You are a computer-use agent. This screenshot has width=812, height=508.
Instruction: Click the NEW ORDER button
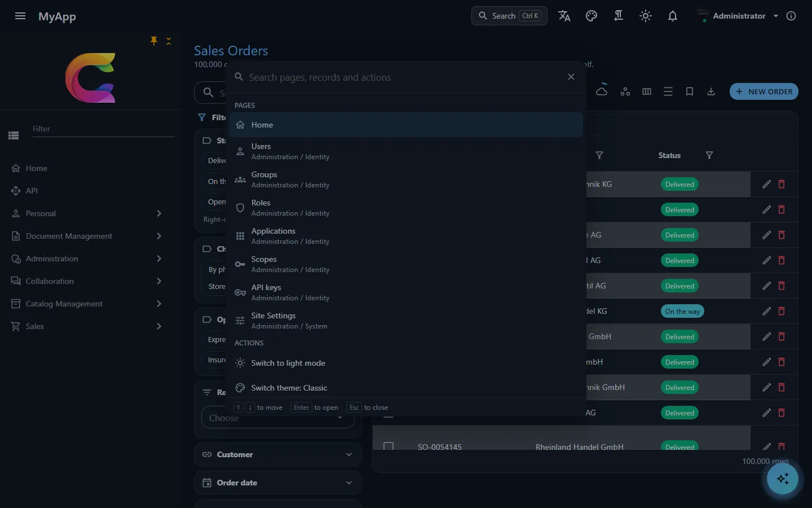point(764,91)
